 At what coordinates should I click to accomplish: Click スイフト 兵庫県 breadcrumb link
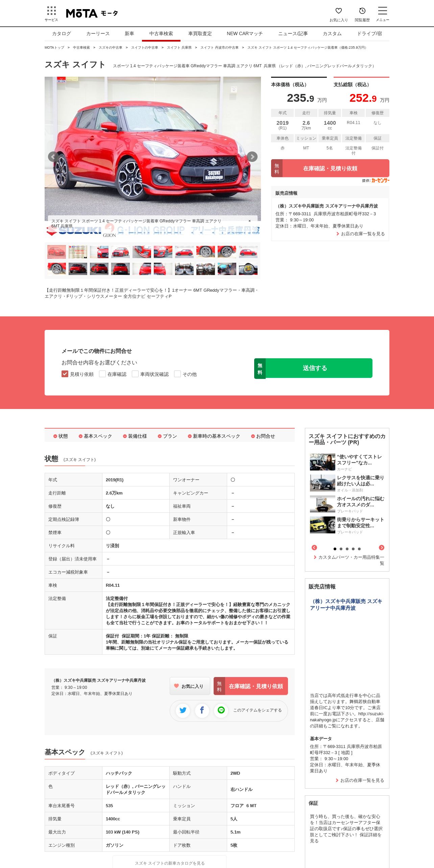pyautogui.click(x=179, y=48)
